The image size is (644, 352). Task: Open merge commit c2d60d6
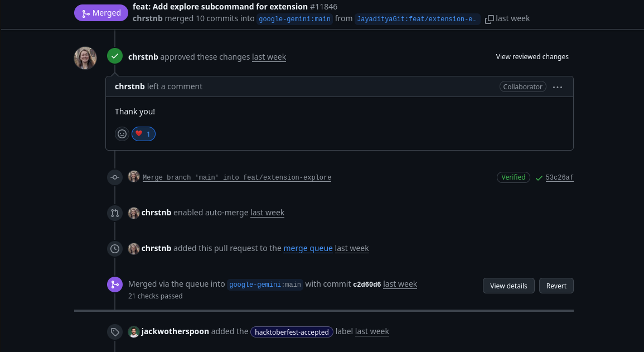[x=367, y=285]
